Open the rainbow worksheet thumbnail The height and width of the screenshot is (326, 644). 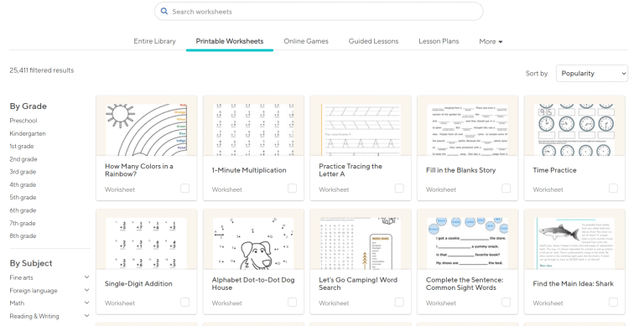click(146, 130)
